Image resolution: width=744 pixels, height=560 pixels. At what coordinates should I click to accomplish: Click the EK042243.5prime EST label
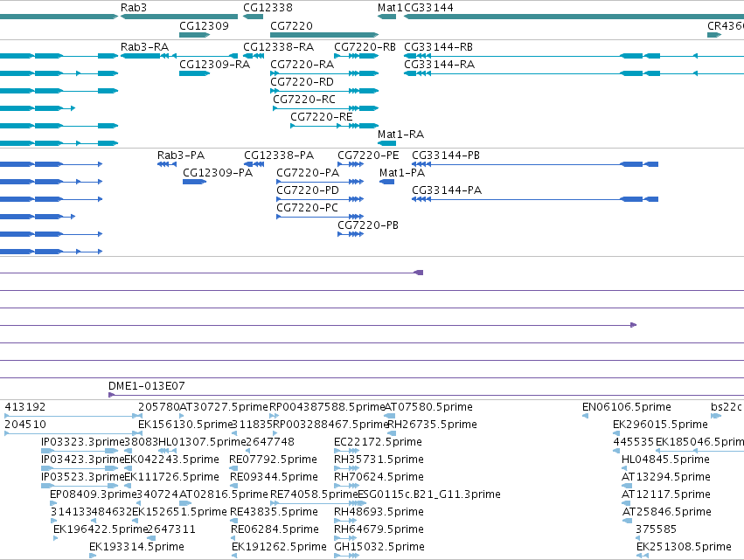pos(171,460)
